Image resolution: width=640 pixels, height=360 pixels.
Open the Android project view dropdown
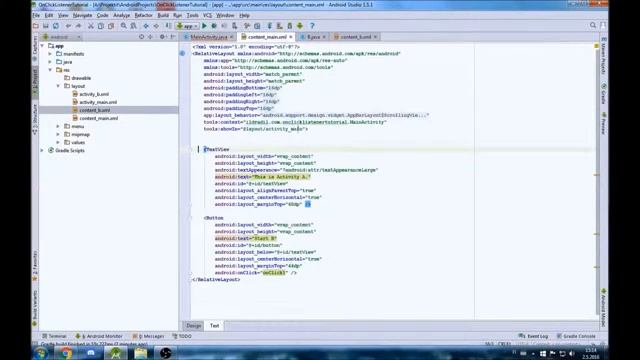(x=62, y=37)
